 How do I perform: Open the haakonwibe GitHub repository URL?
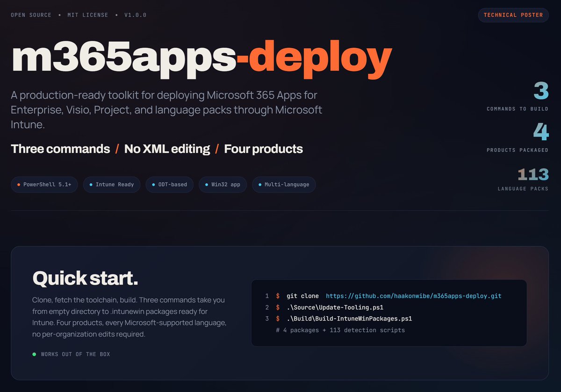coord(413,296)
